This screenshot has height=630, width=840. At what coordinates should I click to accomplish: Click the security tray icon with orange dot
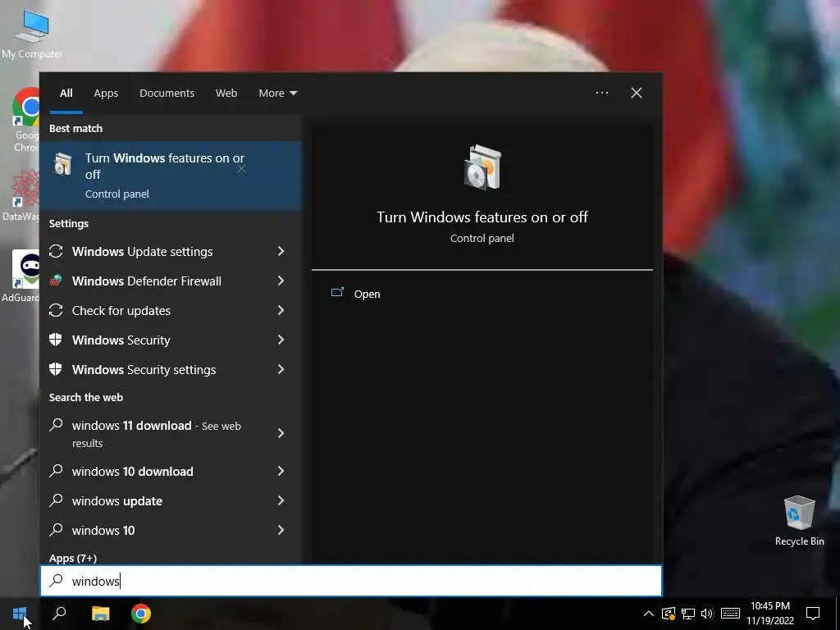coord(668,614)
